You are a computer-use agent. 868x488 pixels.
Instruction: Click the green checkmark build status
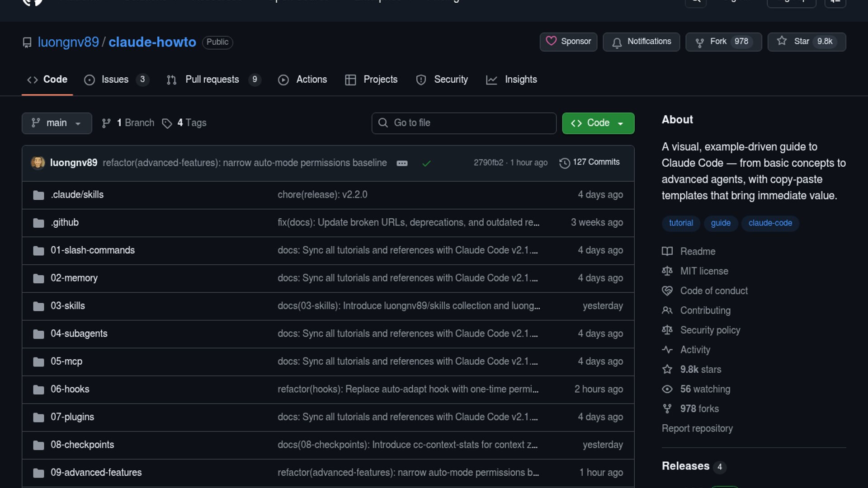click(x=426, y=163)
